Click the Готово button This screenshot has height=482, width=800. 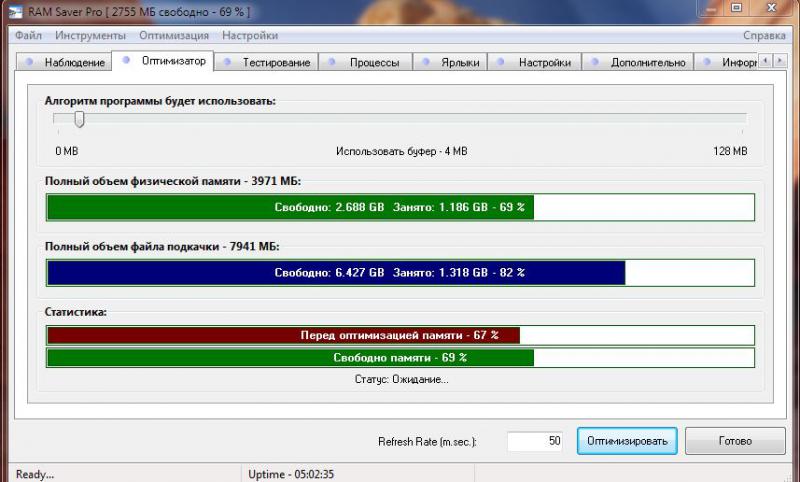click(735, 441)
